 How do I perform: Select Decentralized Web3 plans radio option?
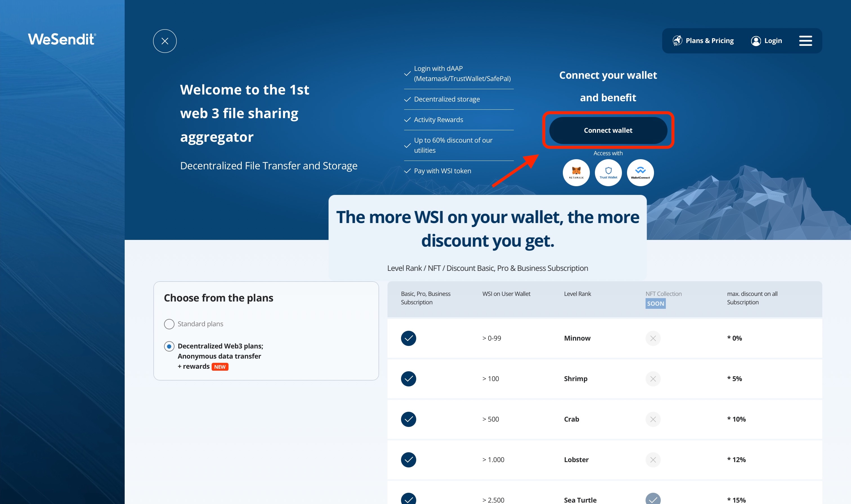click(x=169, y=346)
